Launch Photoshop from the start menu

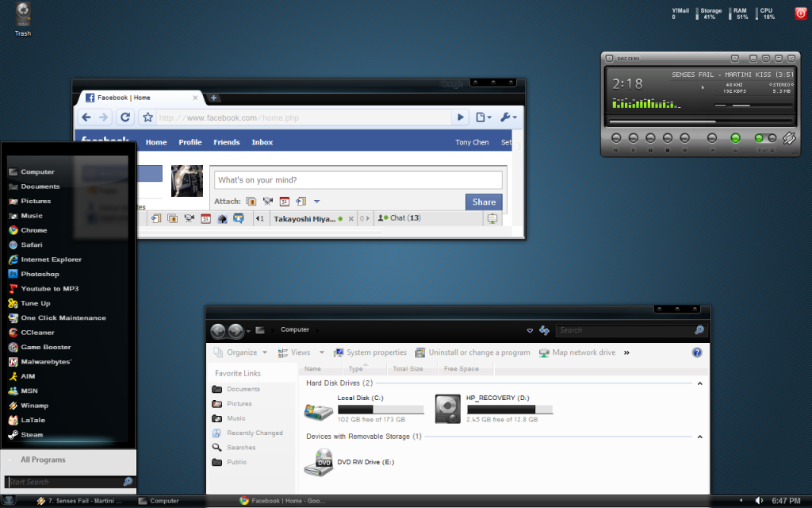point(40,274)
